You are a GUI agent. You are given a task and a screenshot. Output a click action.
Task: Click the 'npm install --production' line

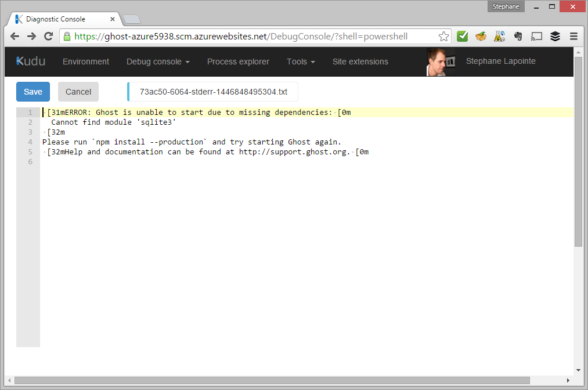pyautogui.click(x=192, y=142)
